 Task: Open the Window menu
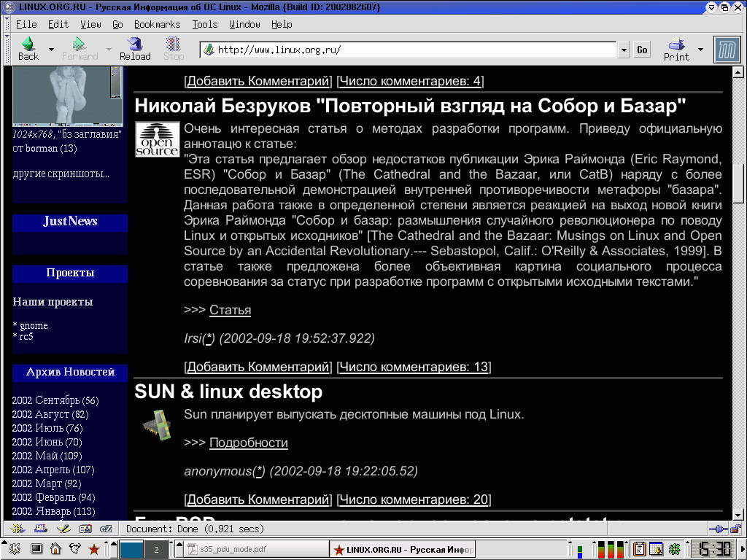point(245,24)
